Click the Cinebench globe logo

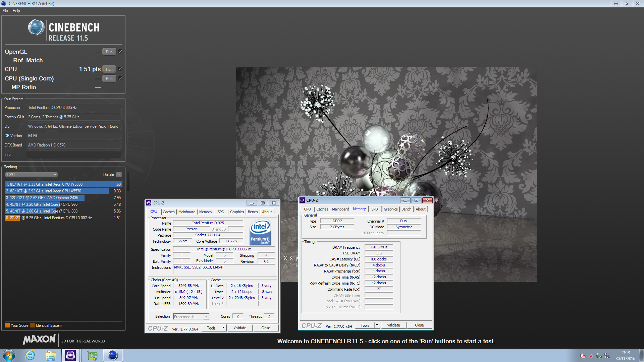pos(36,27)
